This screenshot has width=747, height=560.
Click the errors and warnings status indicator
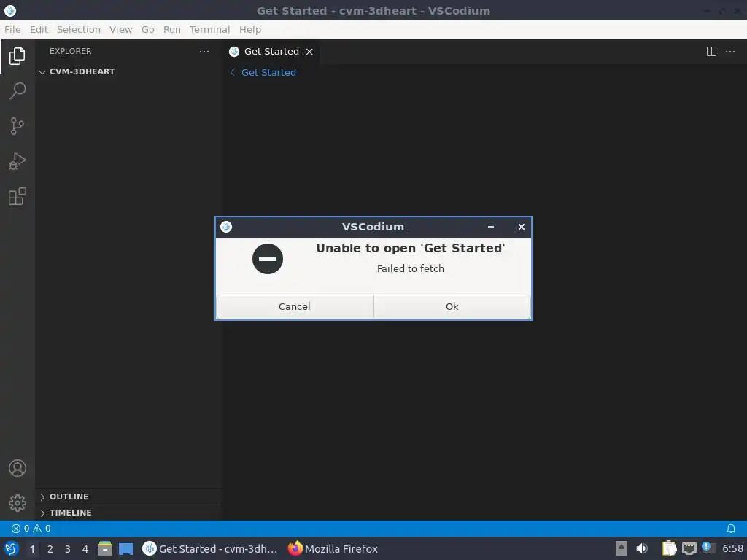point(31,529)
